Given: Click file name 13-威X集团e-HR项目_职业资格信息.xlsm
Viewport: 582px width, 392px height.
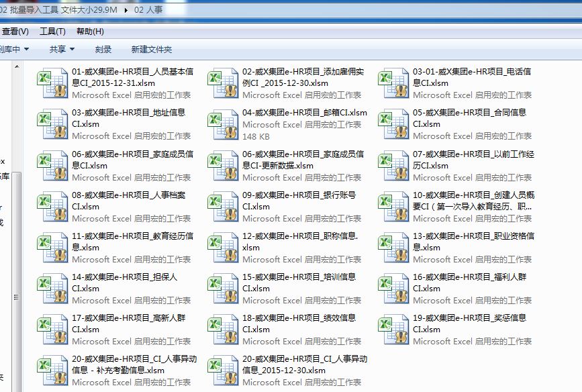Looking at the screenshot, I should point(473,242).
